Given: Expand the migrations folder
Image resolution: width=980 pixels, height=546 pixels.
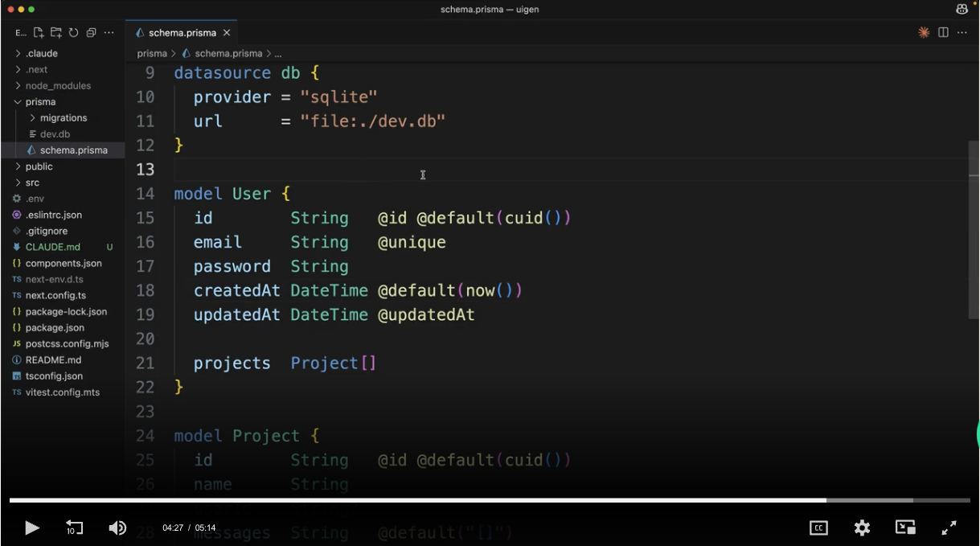Looking at the screenshot, I should click(x=63, y=117).
